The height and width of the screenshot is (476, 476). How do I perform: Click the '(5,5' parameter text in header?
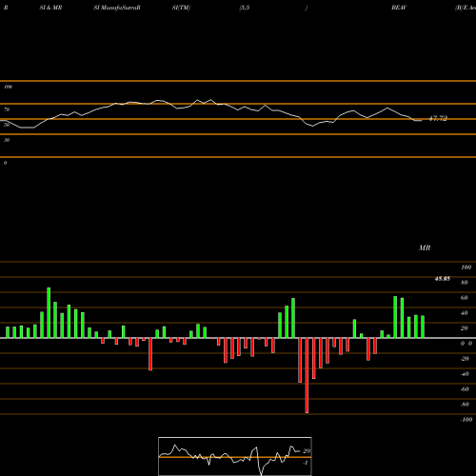click(x=245, y=8)
